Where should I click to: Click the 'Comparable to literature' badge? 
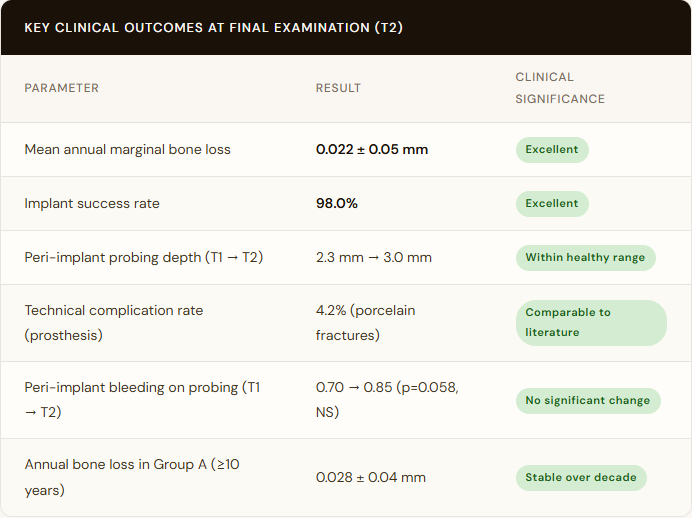pyautogui.click(x=590, y=322)
